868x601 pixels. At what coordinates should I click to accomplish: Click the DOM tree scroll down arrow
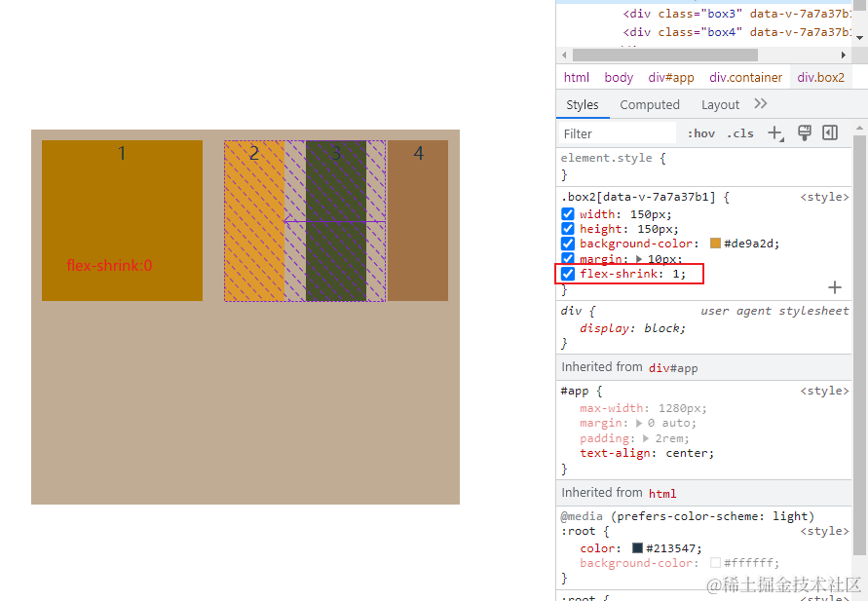(859, 38)
